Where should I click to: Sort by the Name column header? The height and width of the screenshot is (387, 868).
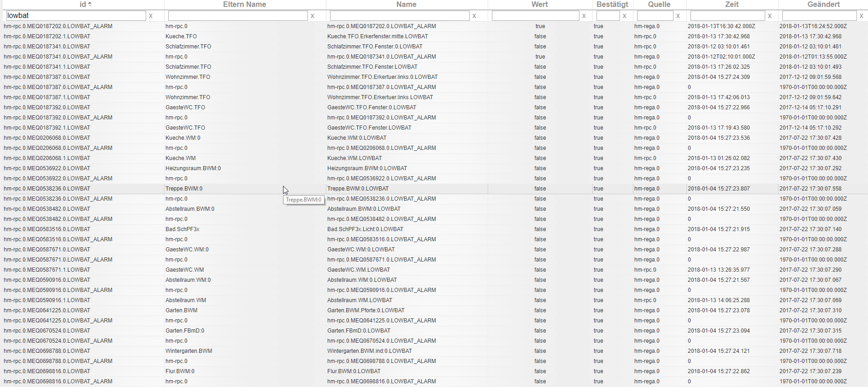(x=406, y=4)
